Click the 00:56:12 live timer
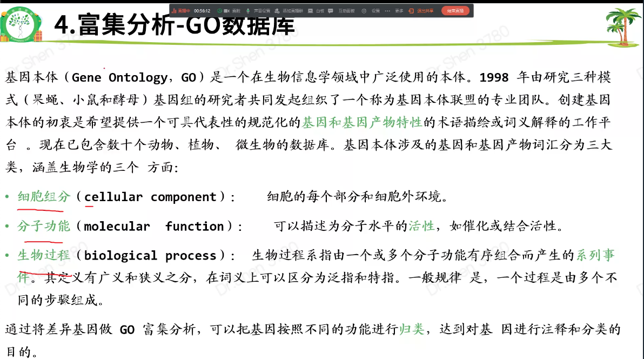The height and width of the screenshot is (359, 644). (202, 11)
